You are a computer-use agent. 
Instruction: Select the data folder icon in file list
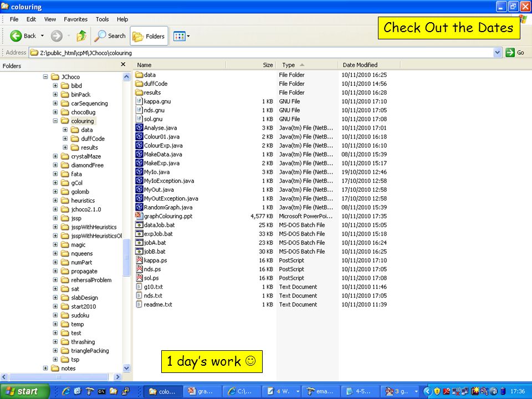click(x=139, y=75)
